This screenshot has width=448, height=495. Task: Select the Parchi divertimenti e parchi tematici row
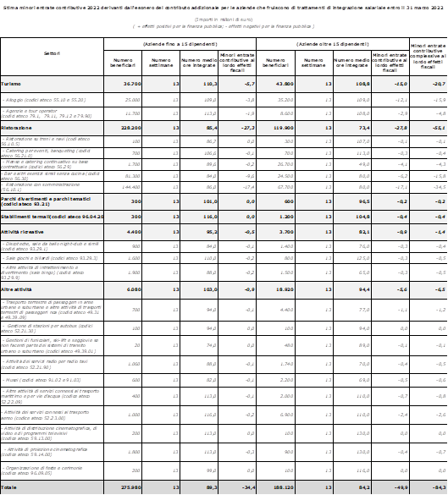coord(224,201)
